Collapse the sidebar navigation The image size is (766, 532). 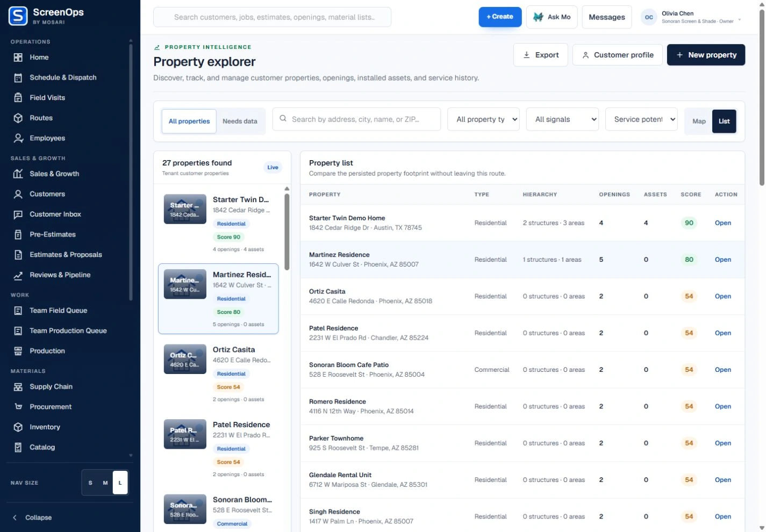pyautogui.click(x=32, y=517)
